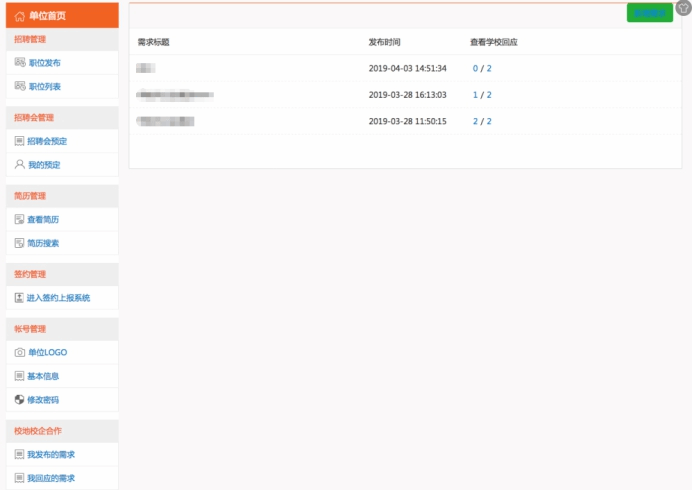Viewport: 692px width, 490px height.
Task: Click the 需求标题 column header
Action: pos(154,42)
